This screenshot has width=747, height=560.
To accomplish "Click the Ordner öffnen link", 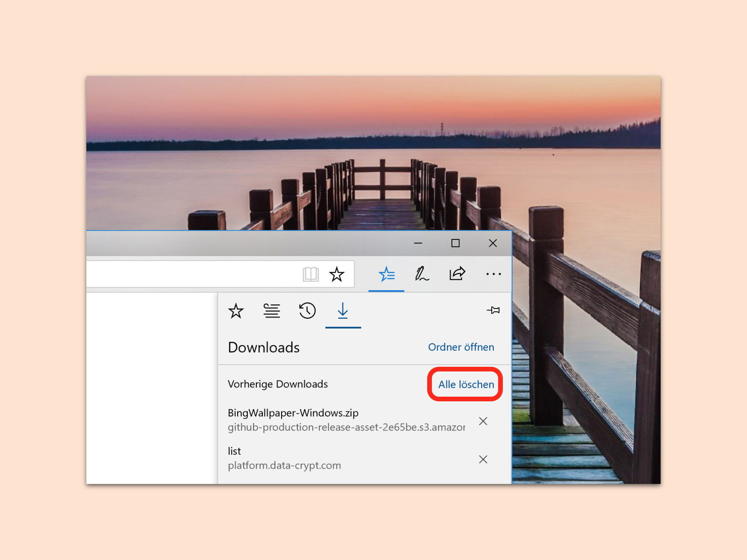I will point(461,347).
